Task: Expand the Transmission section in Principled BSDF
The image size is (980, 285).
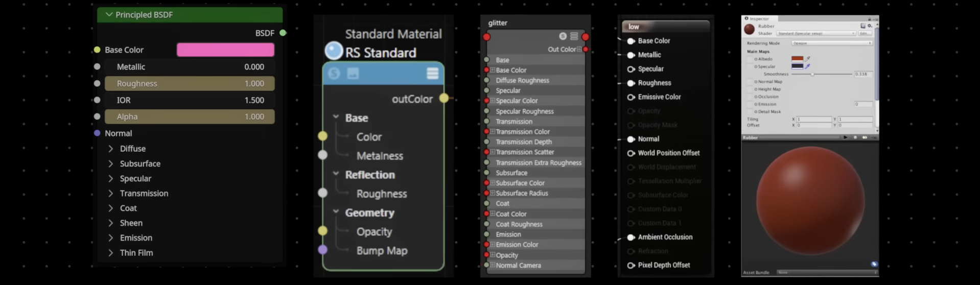Action: point(110,193)
